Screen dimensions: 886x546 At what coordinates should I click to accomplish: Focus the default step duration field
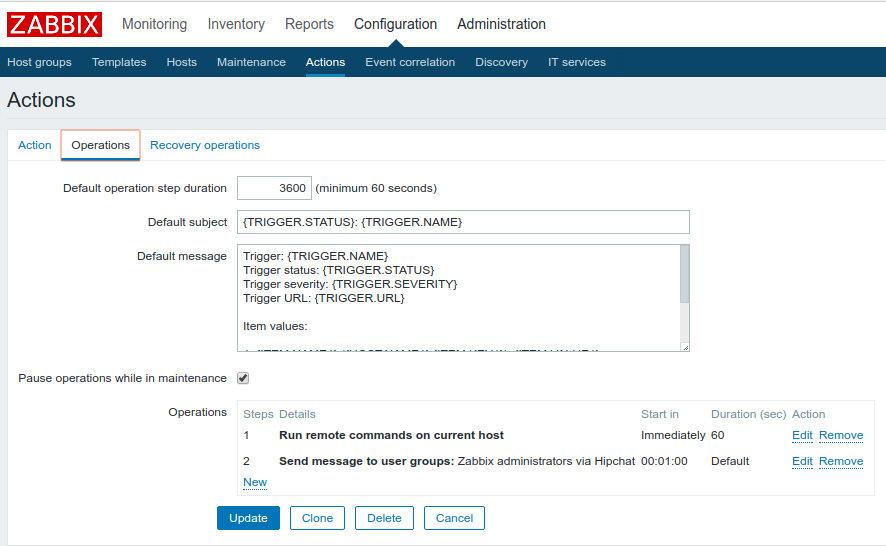(274, 188)
